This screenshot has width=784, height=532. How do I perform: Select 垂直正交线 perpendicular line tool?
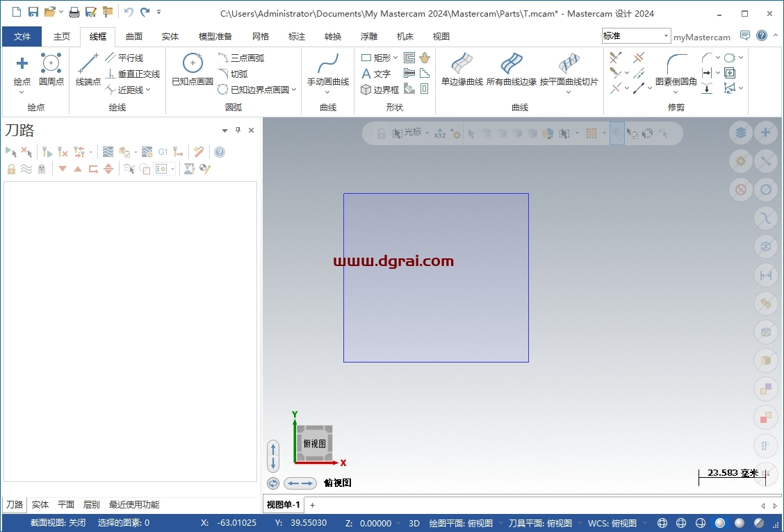[133, 74]
